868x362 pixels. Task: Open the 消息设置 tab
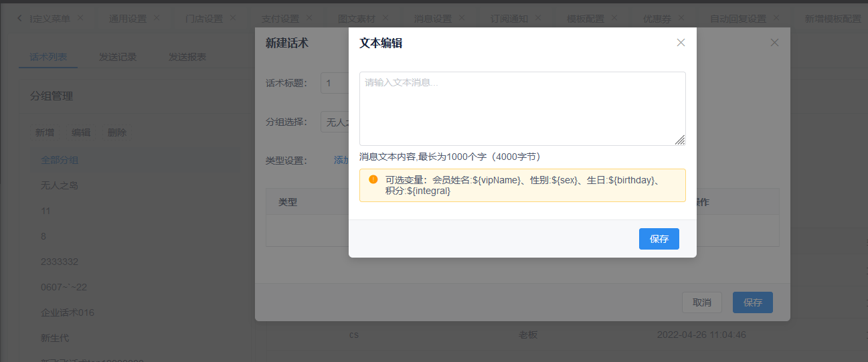[x=432, y=19]
